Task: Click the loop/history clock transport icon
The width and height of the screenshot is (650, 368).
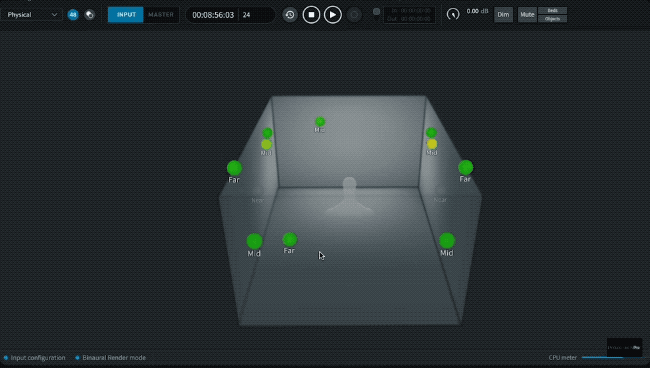Action: pos(290,15)
